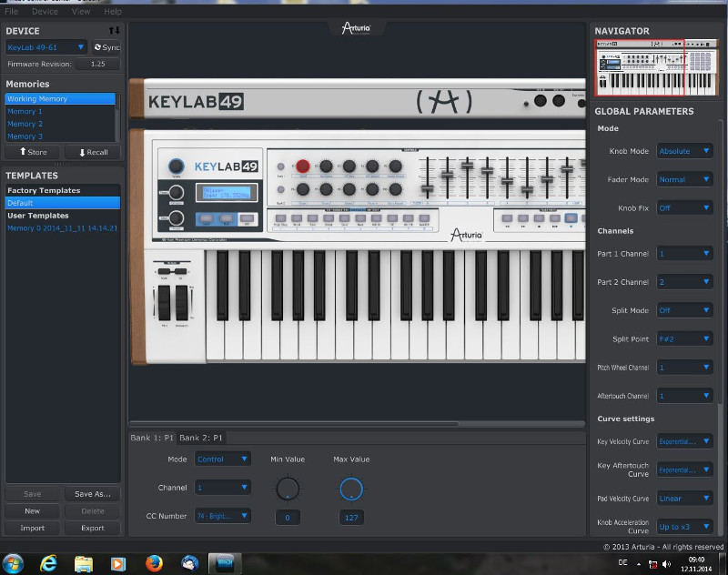Click the Arturia logo above the keyboard
This screenshot has width=728, height=575.
(x=356, y=29)
